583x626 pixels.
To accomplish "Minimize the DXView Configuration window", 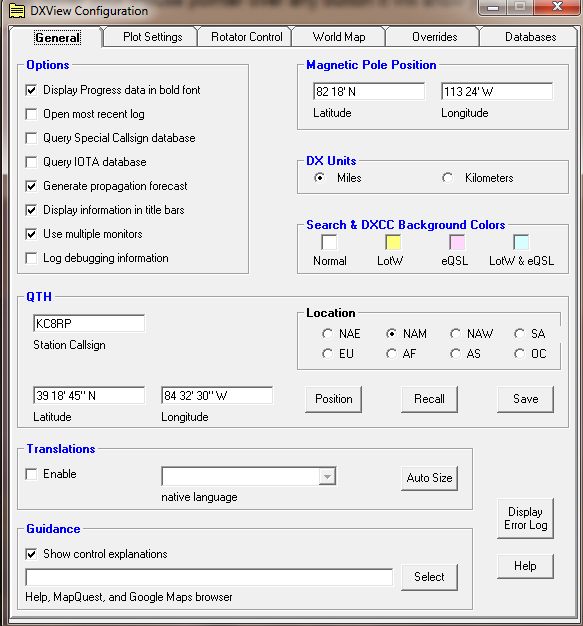I will (x=493, y=8).
